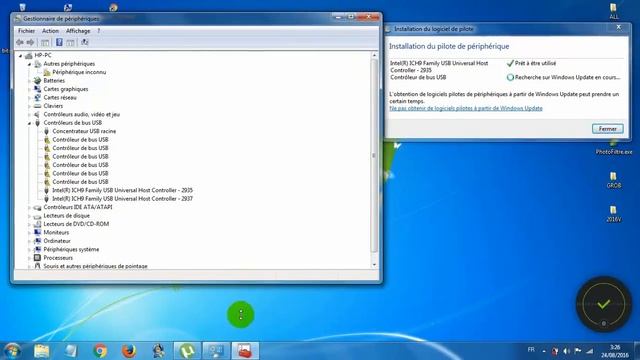This screenshot has height=360, width=640.
Task: Select the HP-PC computer icon in tree
Action: click(x=29, y=56)
